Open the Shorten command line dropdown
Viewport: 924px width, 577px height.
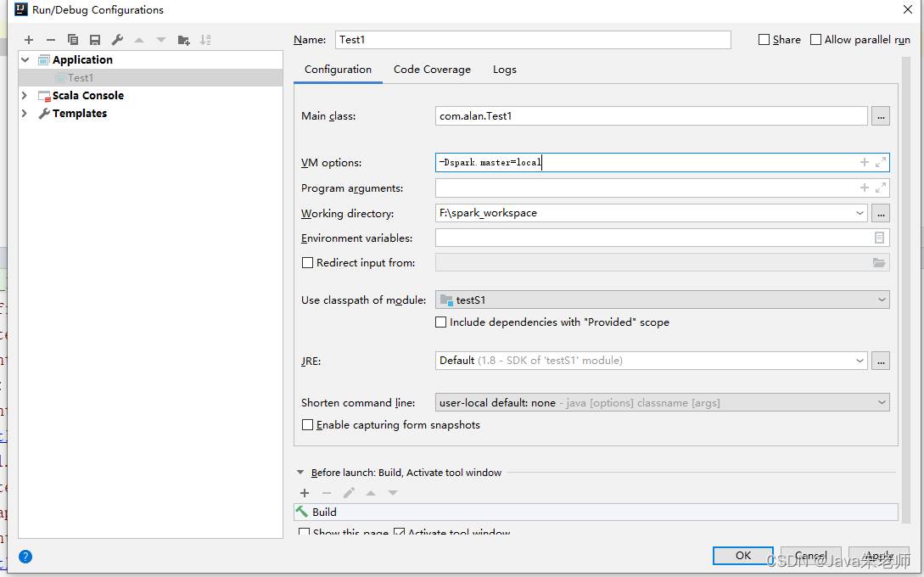pyautogui.click(x=663, y=402)
